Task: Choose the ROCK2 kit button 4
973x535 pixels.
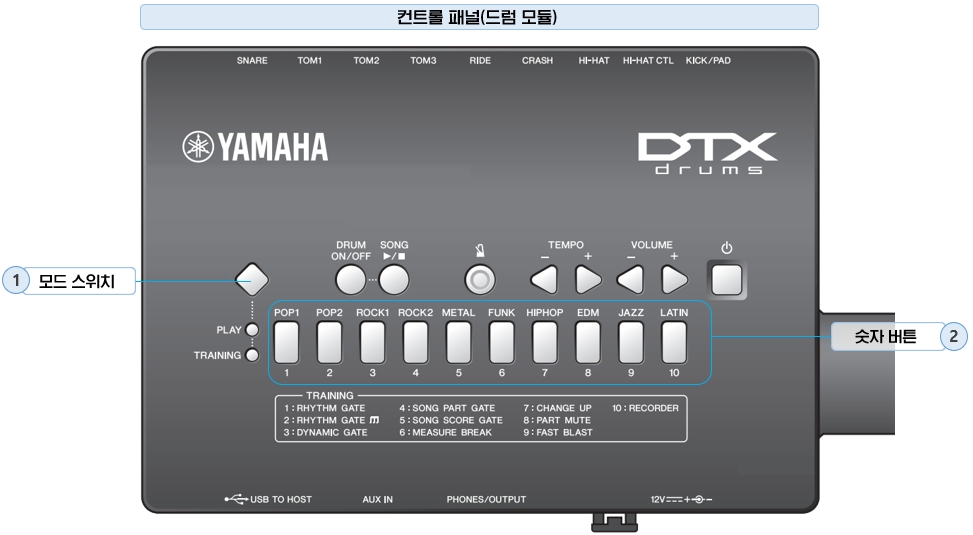Action: 416,343
